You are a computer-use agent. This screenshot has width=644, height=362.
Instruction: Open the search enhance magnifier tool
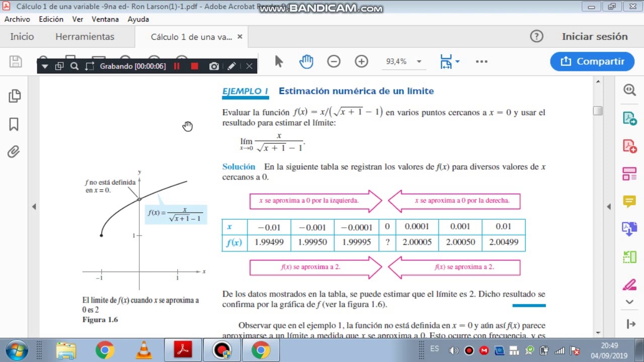(x=629, y=90)
